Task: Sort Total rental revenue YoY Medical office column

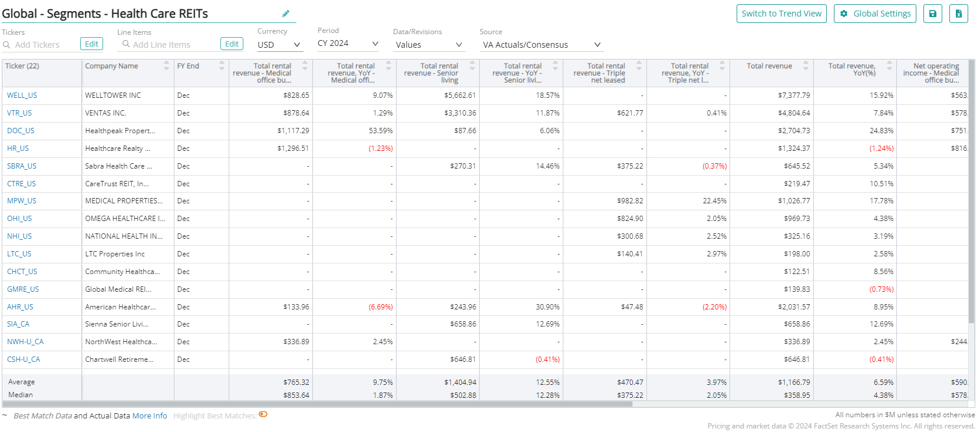Action: 388,66
